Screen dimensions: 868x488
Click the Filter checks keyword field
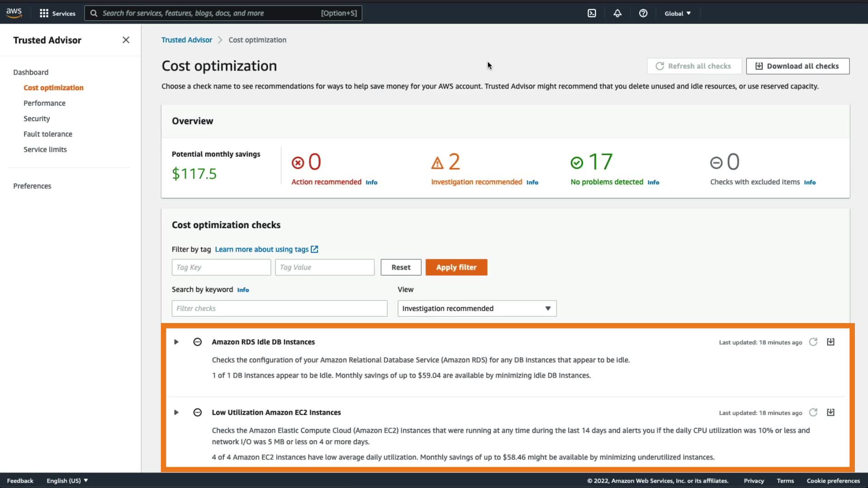pyautogui.click(x=279, y=309)
